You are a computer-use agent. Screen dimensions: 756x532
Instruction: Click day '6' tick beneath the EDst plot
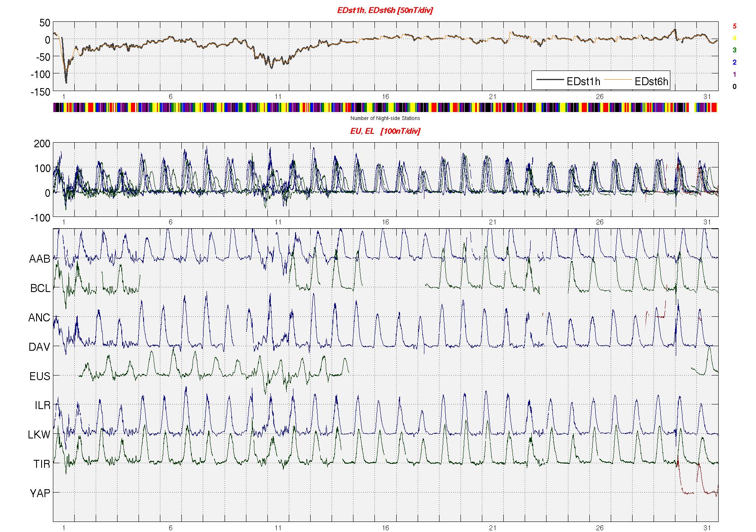170,97
